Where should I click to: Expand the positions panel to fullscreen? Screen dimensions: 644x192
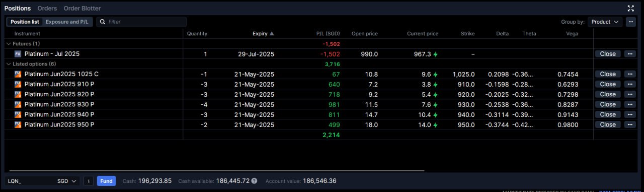coord(630,8)
